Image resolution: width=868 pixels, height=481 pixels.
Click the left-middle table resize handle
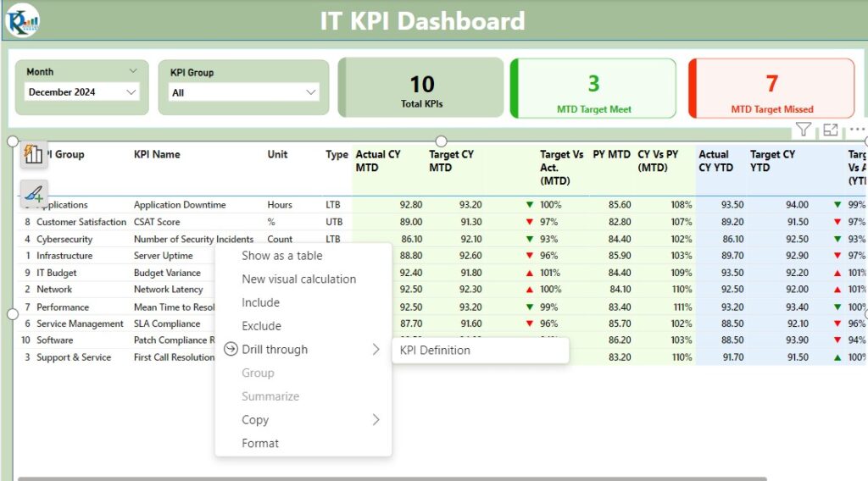(x=12, y=313)
